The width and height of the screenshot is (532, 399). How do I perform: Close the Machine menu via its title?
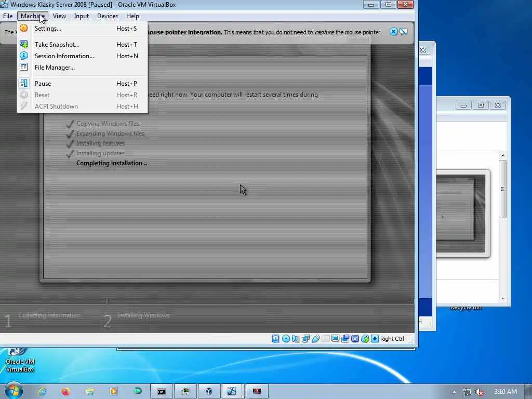point(33,16)
